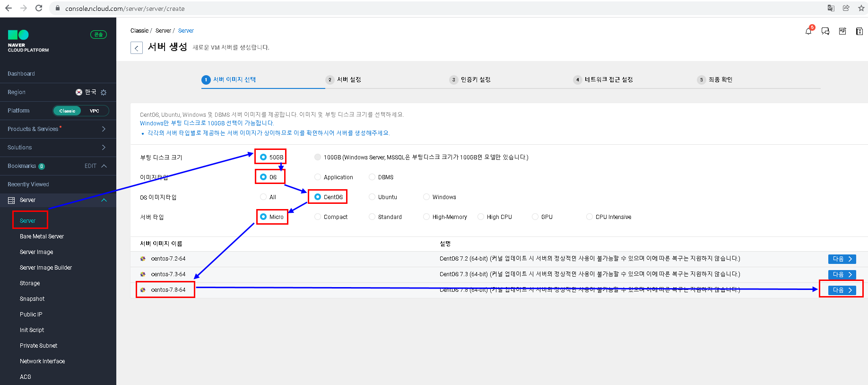Open Bare Metal Server menu item
The image size is (868, 385).
click(x=42, y=236)
